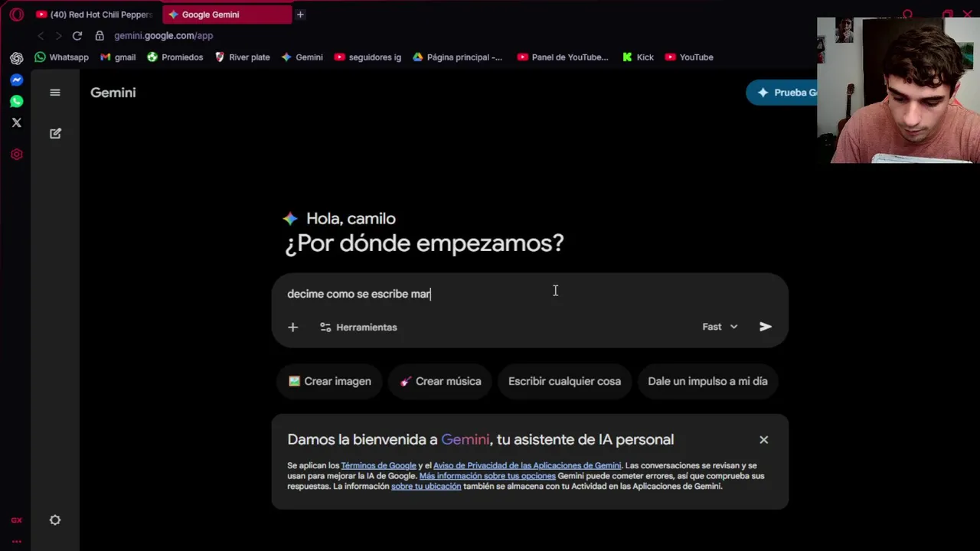The image size is (980, 551).
Task: Open Más información sobre tus opciones
Action: (x=487, y=476)
